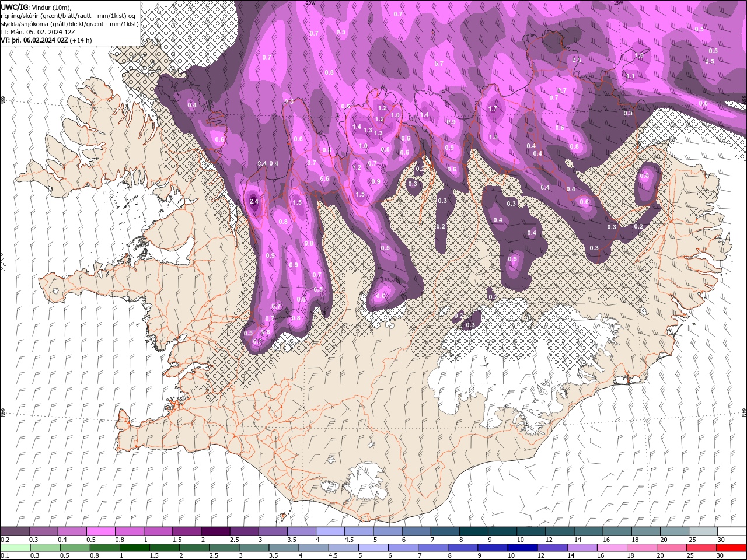Click the 1.1 snowfall value label on the map
The image size is (747, 560).
click(x=630, y=76)
